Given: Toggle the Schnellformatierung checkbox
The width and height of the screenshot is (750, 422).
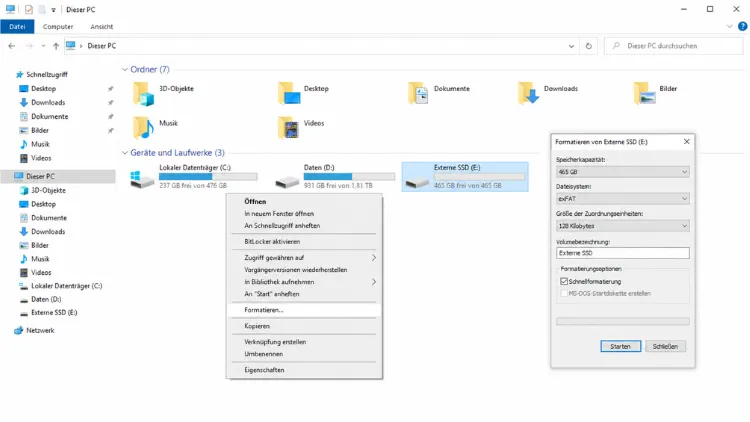Looking at the screenshot, I should (x=564, y=281).
